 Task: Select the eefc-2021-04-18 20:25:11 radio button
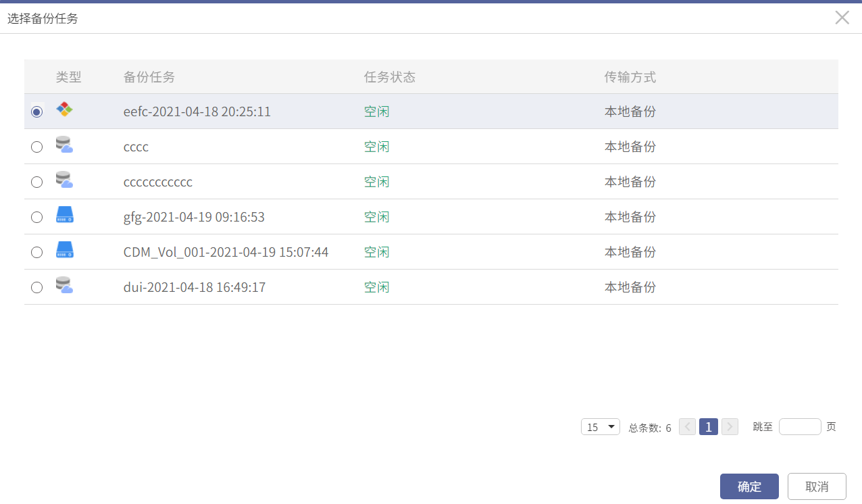[37, 111]
